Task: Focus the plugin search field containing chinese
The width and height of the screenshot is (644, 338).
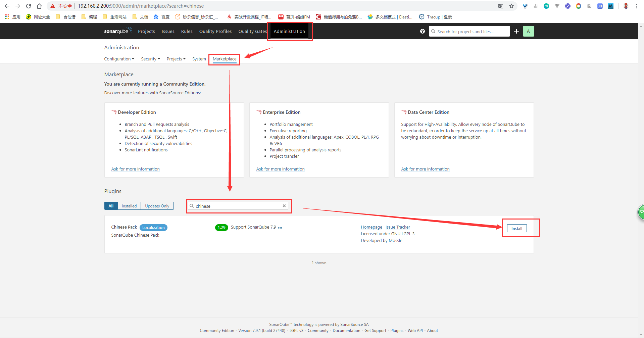Action: click(x=238, y=206)
